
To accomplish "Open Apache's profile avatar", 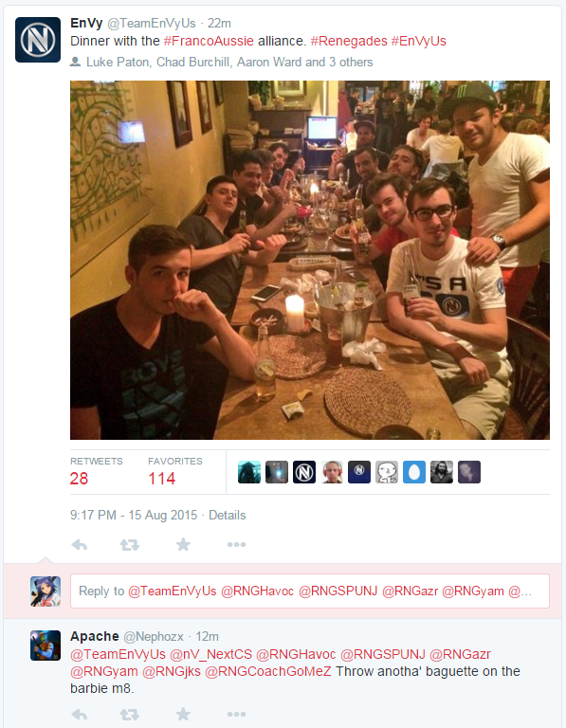I will 46,646.
